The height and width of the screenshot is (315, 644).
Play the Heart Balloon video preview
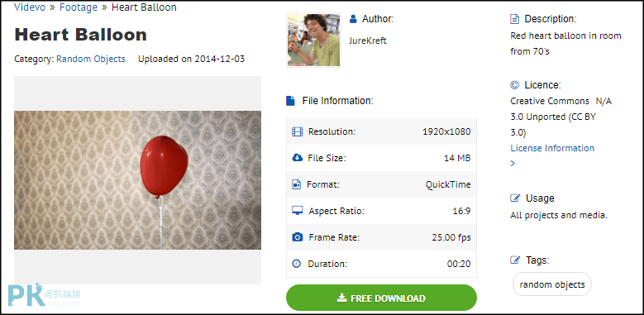pyautogui.click(x=137, y=180)
